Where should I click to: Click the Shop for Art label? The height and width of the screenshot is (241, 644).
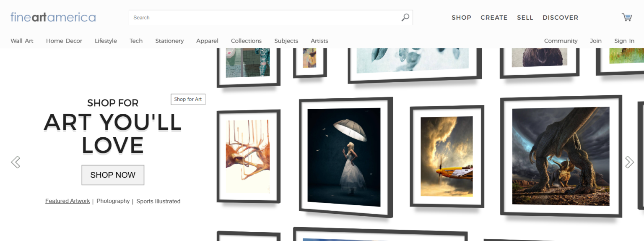188,99
